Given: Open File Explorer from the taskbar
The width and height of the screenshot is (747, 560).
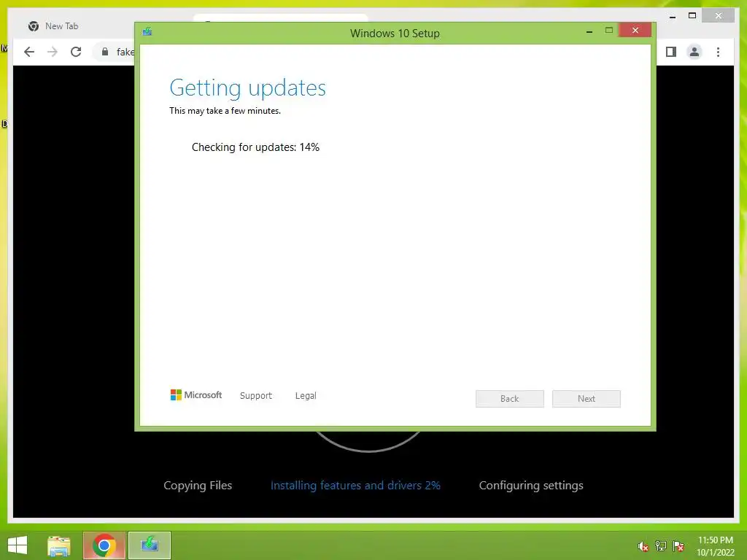Looking at the screenshot, I should pyautogui.click(x=59, y=545).
